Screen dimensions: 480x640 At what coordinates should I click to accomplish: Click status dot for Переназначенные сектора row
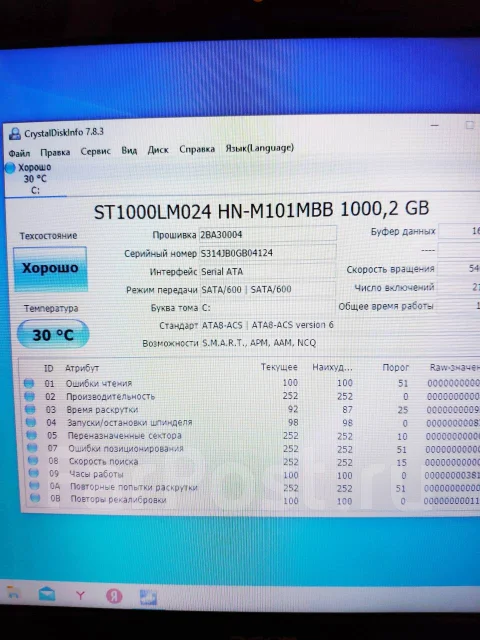point(32,435)
